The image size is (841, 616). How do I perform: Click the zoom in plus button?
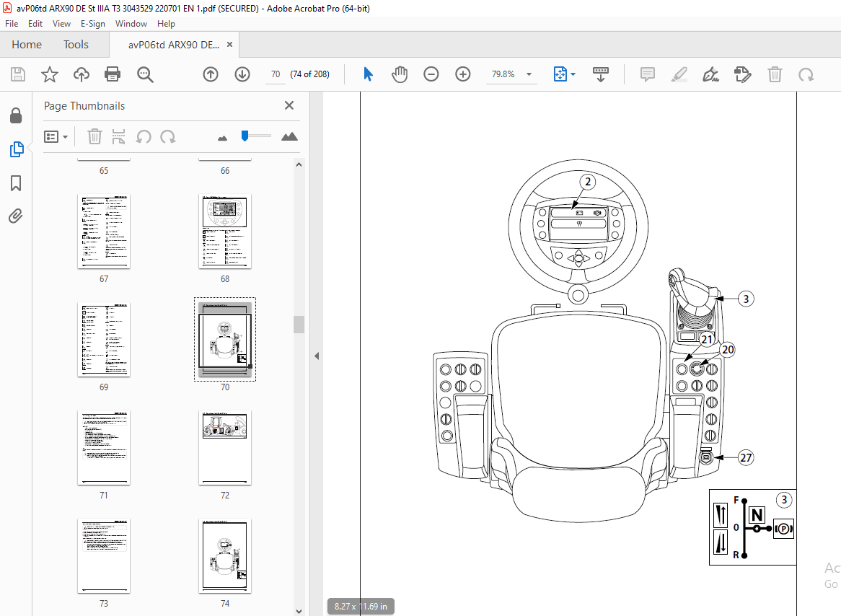tap(462, 74)
